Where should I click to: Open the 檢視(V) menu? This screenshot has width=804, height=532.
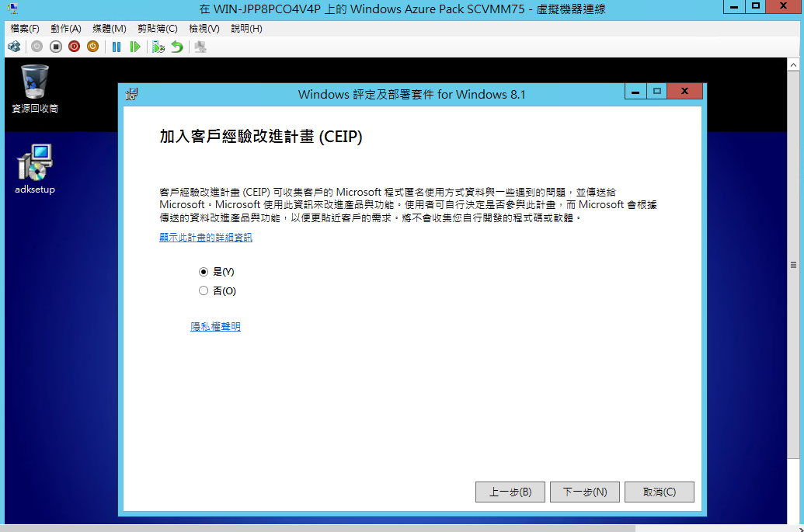point(204,29)
